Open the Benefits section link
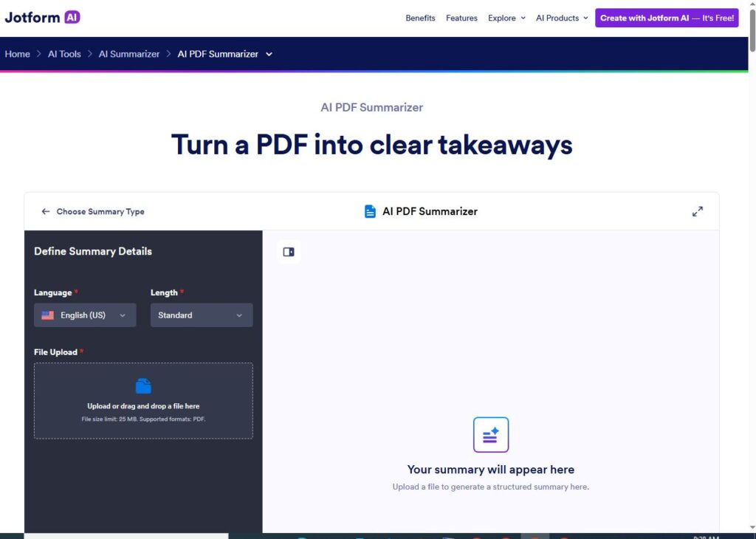 [420, 18]
